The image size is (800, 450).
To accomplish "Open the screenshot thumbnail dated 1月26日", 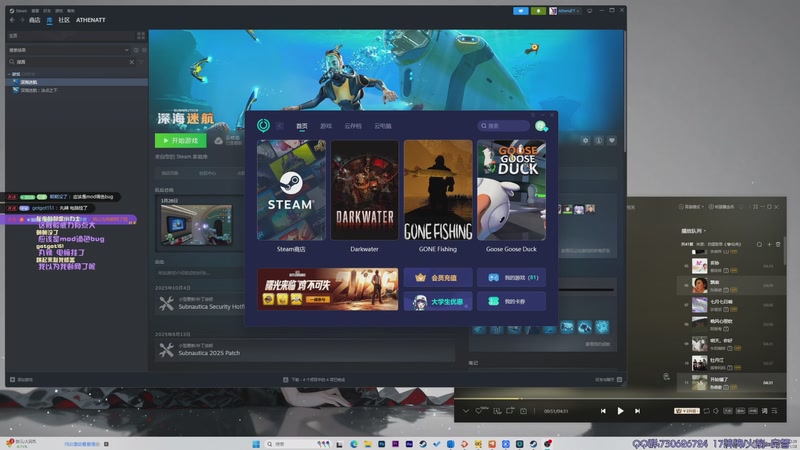I will [x=196, y=225].
